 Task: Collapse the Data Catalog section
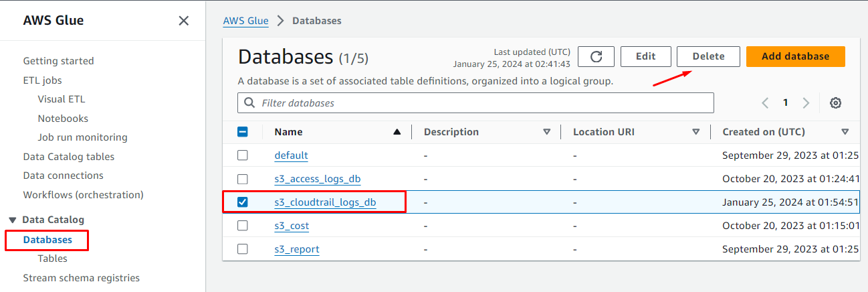[x=13, y=220]
